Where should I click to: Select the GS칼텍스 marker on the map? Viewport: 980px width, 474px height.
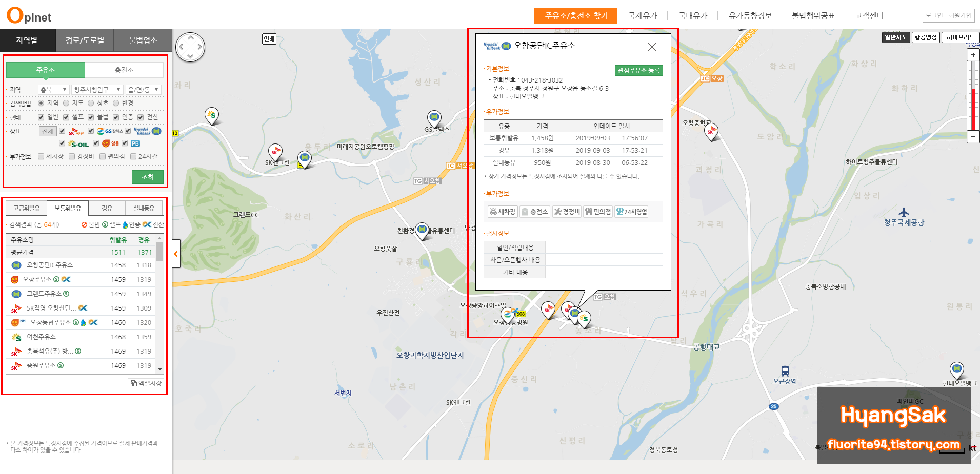(x=434, y=119)
